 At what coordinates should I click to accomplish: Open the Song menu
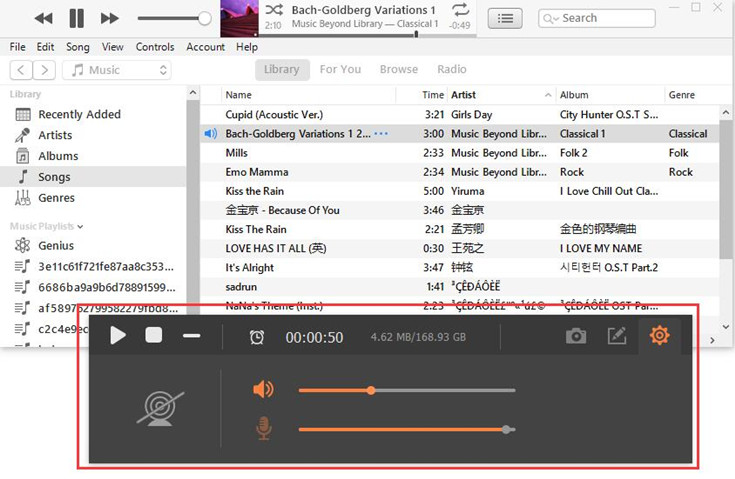[x=78, y=47]
